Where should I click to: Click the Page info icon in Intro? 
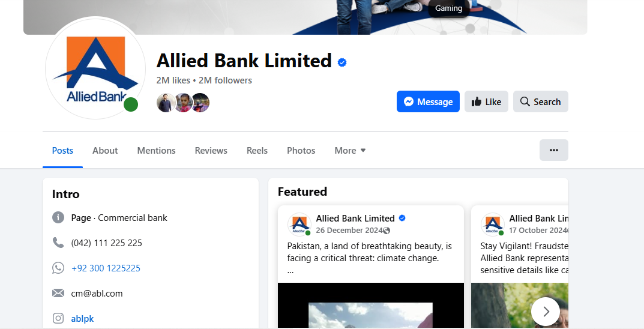tap(58, 218)
